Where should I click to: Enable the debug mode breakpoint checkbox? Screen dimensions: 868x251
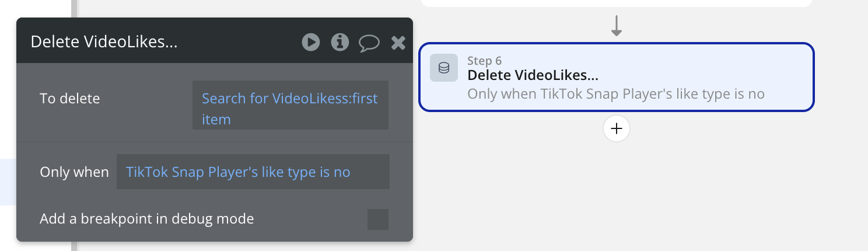[x=377, y=219]
